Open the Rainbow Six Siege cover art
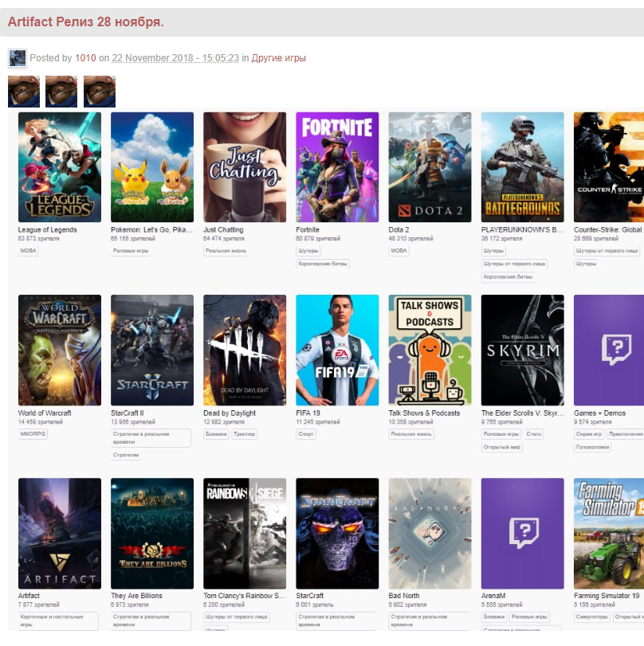Screen dimensions: 644x646 tap(245, 534)
